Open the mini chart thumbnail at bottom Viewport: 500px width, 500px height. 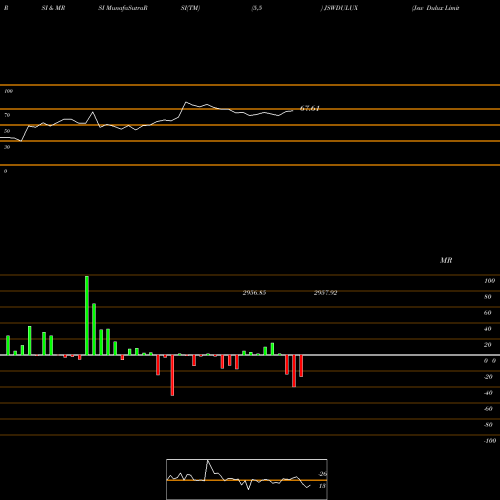[x=247, y=479]
